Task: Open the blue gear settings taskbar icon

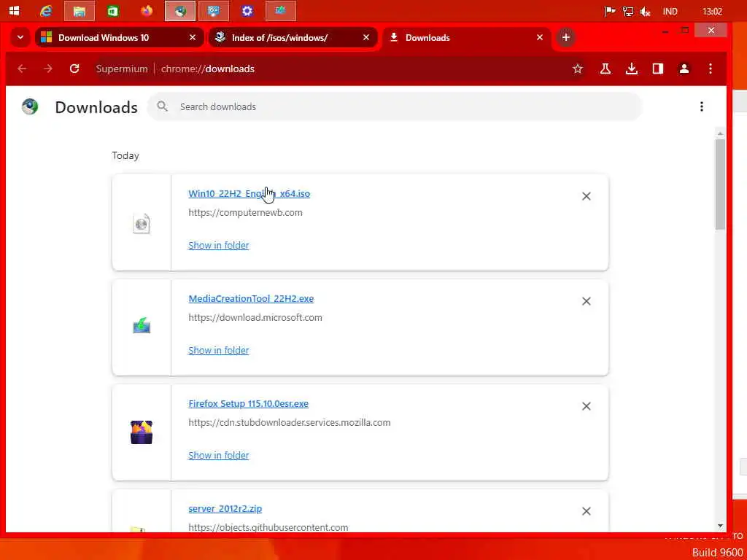Action: (247, 11)
